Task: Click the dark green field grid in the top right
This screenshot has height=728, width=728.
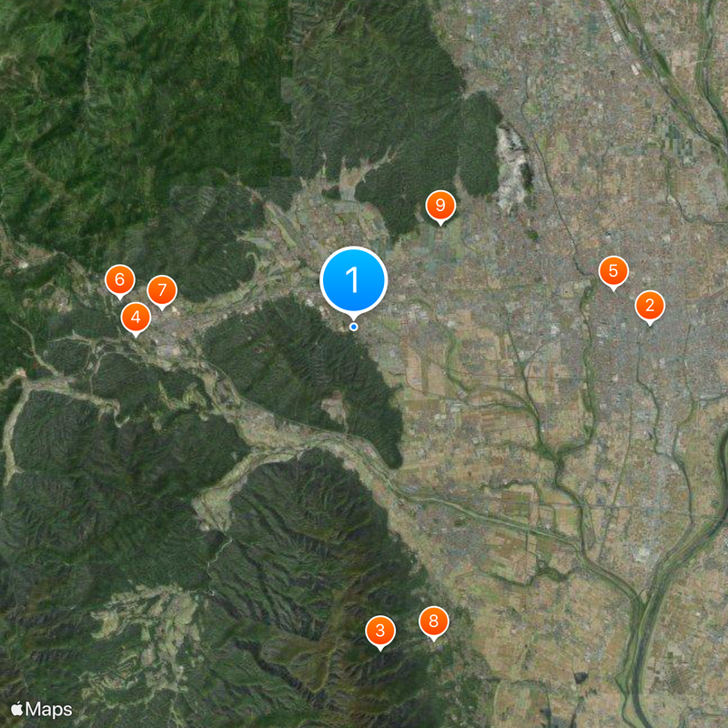Action: [679, 139]
